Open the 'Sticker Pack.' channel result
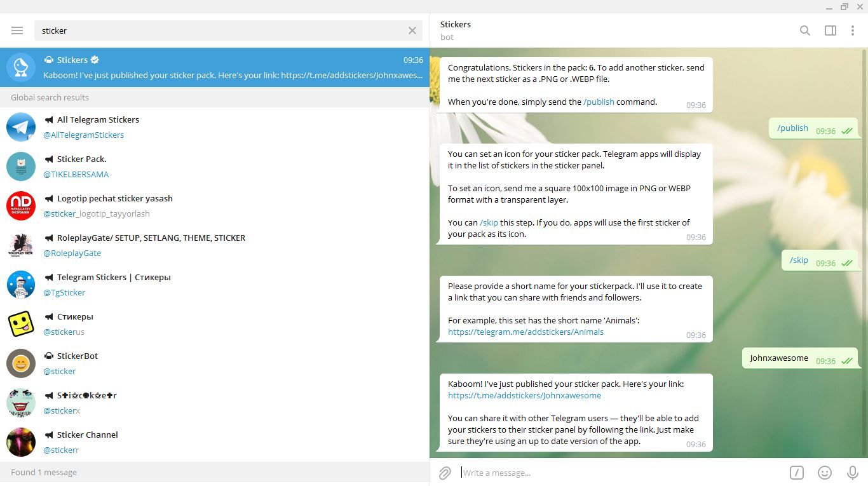868x486 pixels. (x=215, y=166)
